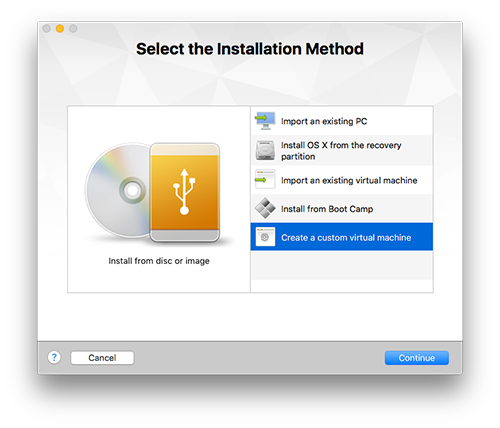Image resolution: width=500 pixels, height=428 pixels.
Task: Choose Import an existing virtual machine
Action: pos(342,180)
